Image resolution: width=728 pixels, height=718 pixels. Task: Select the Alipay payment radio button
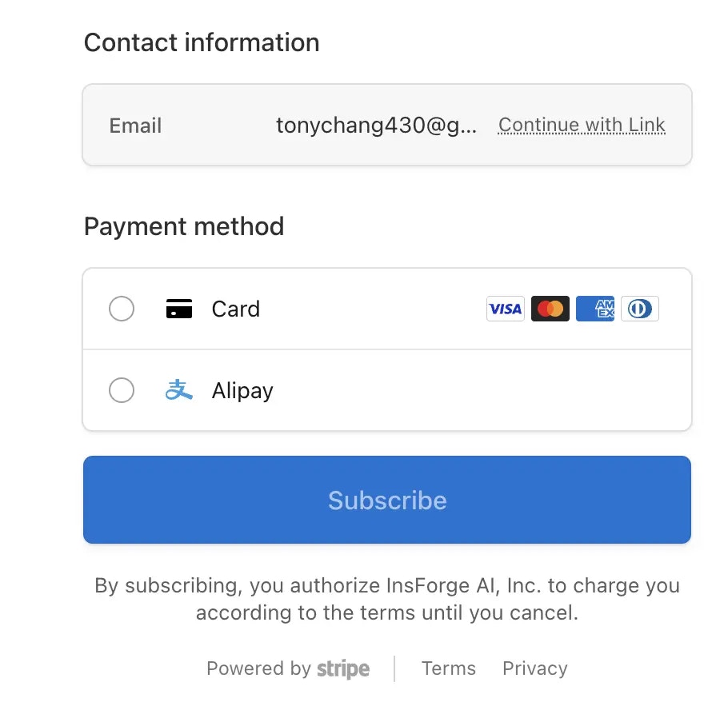(122, 390)
